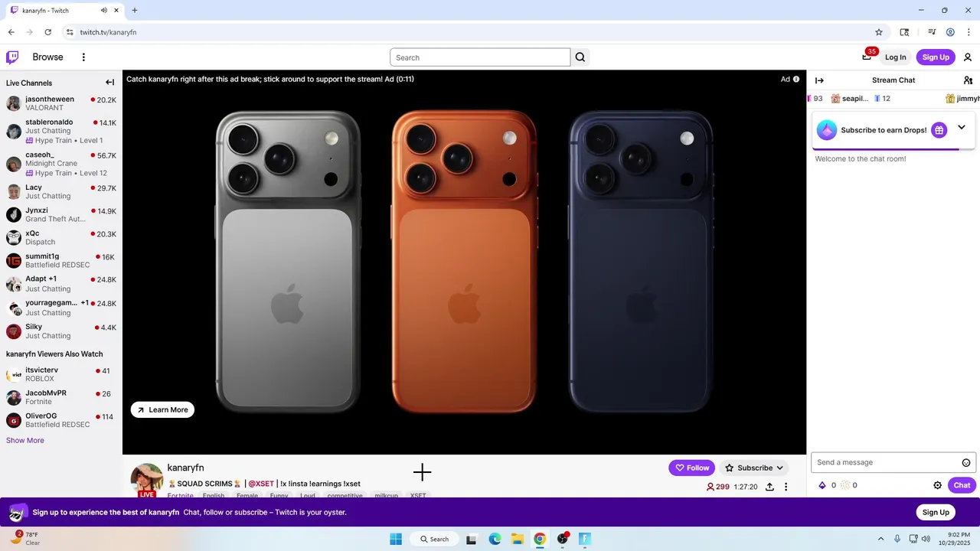980x551 pixels.
Task: Expand Show More channels list
Action: pos(25,440)
